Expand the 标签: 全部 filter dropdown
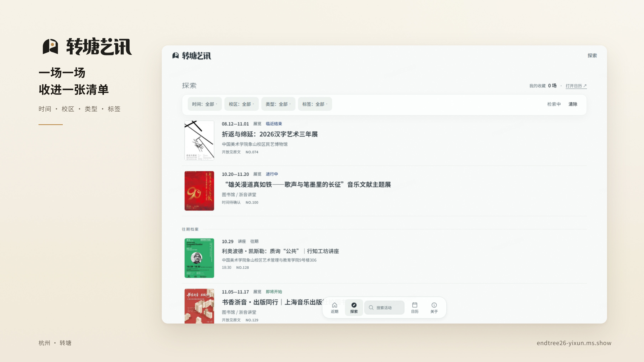 point(315,104)
